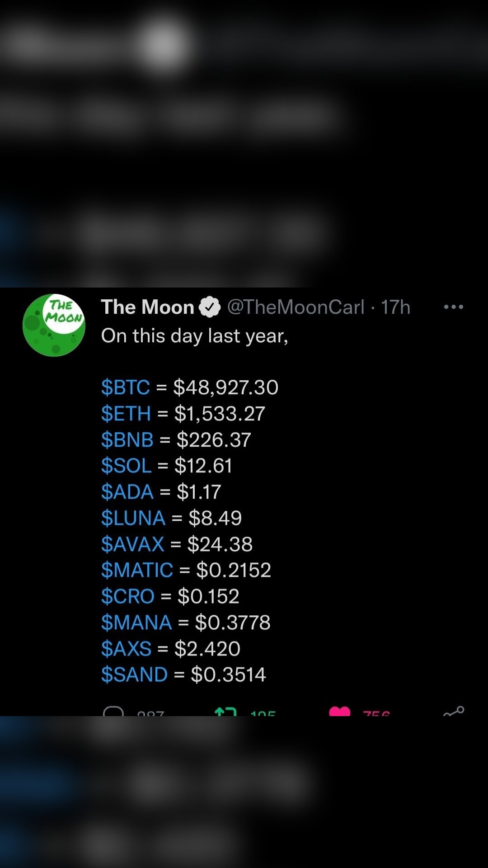Select the $MANA cashtag
Screen dimensions: 488x868
coord(136,623)
